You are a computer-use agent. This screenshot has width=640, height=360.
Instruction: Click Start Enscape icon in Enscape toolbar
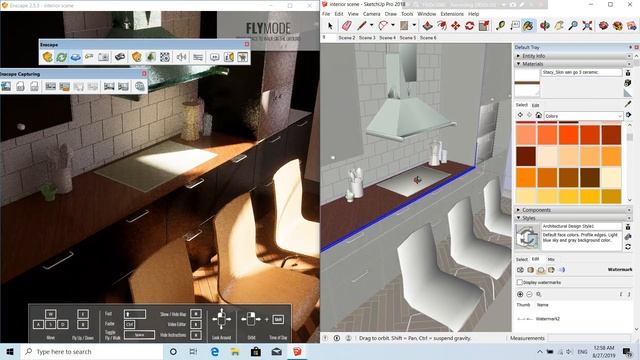47,57
